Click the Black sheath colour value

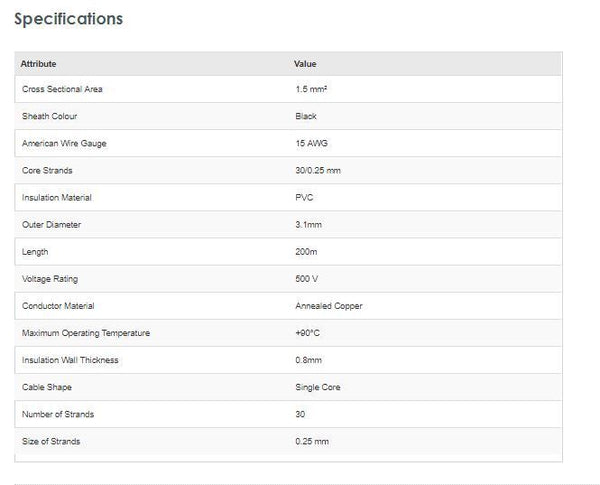[x=306, y=117]
